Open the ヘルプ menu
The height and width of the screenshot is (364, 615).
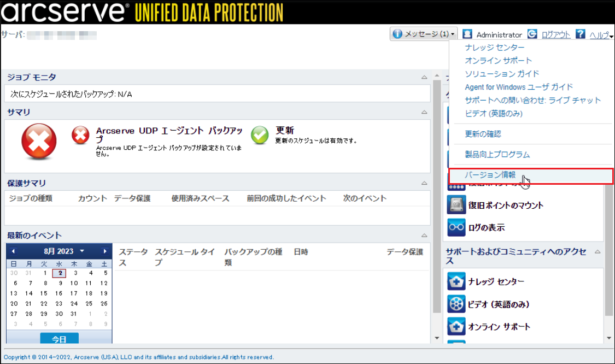point(601,35)
